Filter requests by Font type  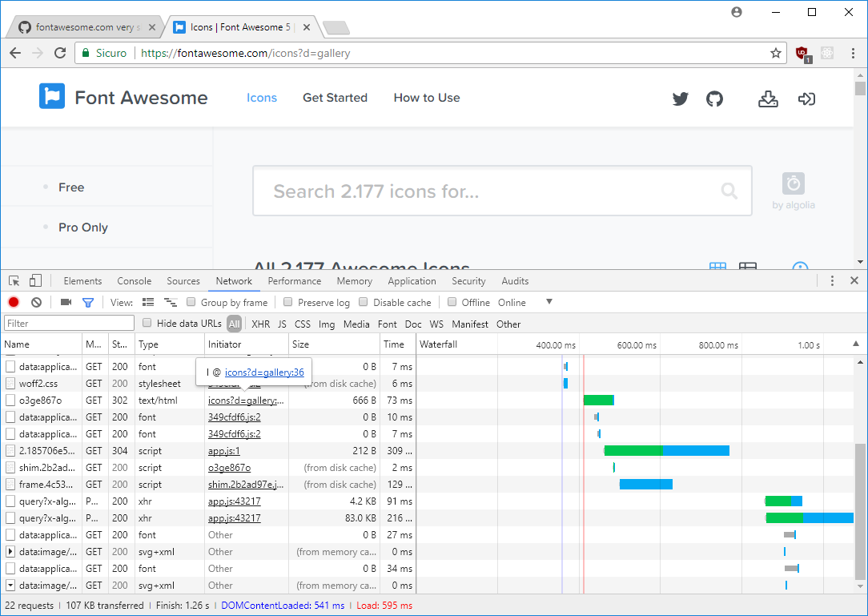click(387, 324)
